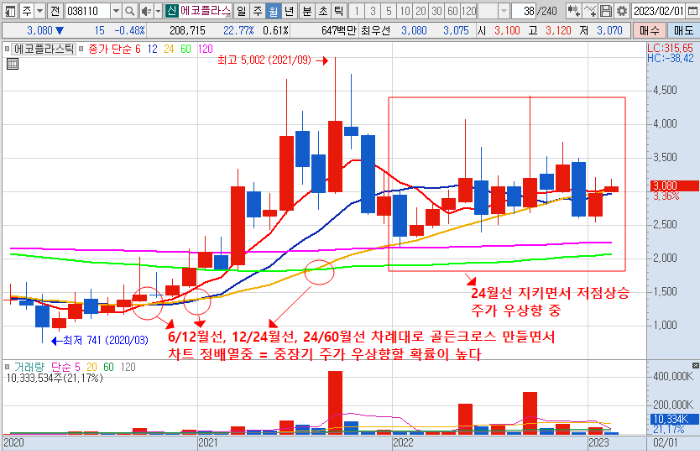Select the 분 minute chart period
This screenshot has width=700, height=451.
(x=307, y=10)
